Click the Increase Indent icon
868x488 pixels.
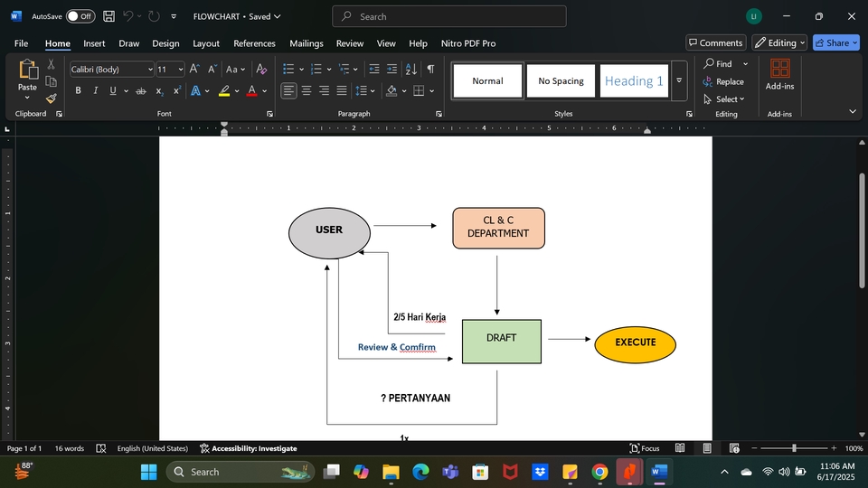pos(392,69)
